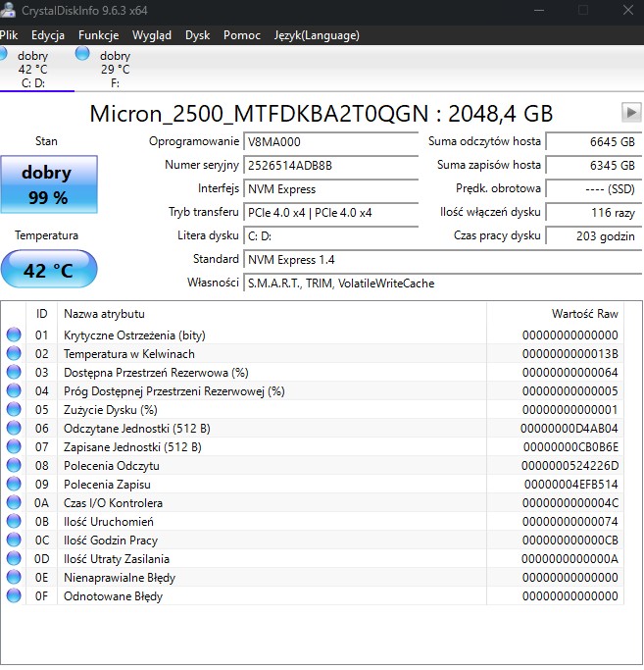Image resolution: width=644 pixels, height=670 pixels.
Task: Click status orb next to Odnotowane Błędy
Action: coord(14,595)
